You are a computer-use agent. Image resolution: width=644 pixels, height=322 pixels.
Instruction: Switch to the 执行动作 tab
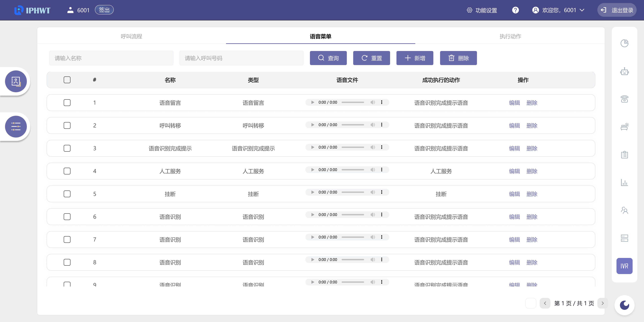pos(510,36)
